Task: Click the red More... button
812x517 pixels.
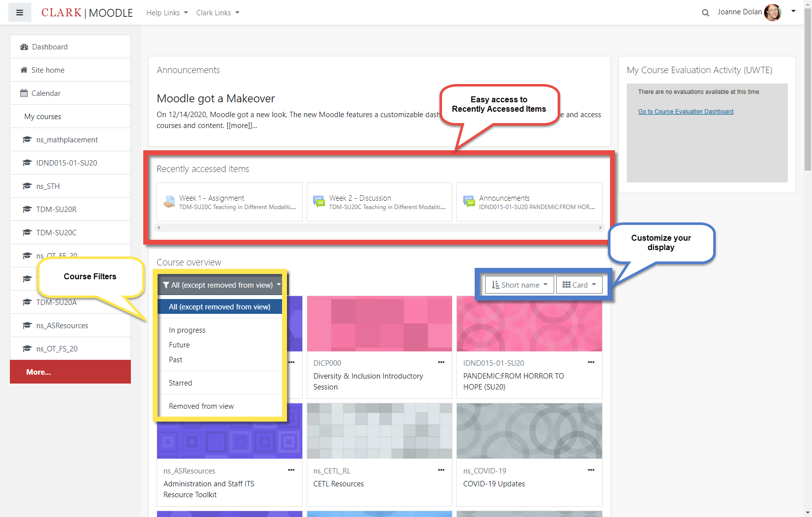Action: [70, 372]
